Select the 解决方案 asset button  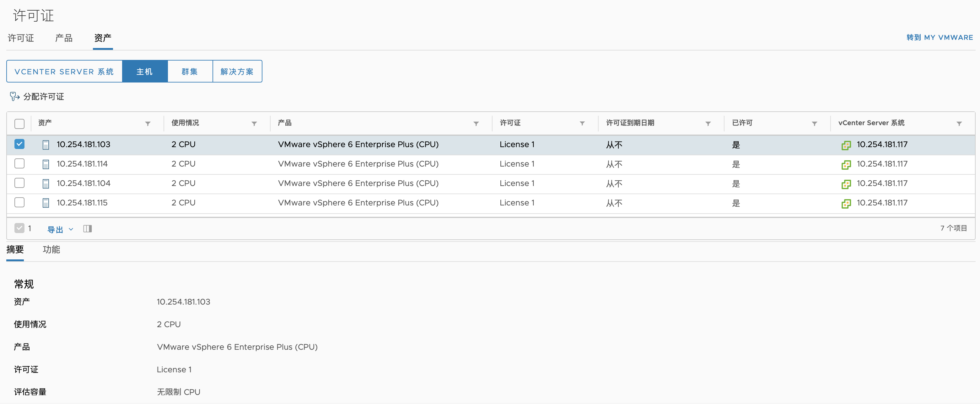pos(237,72)
